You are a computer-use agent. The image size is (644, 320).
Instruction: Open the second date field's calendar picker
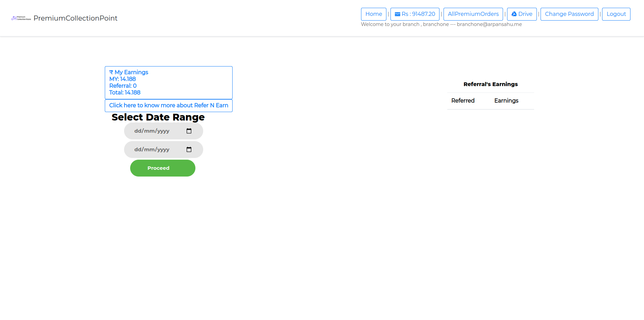[x=189, y=150]
